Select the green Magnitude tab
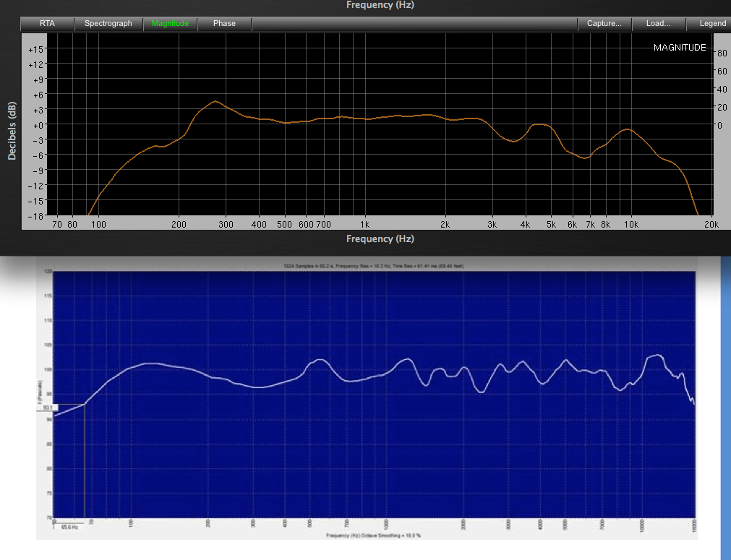The width and height of the screenshot is (731, 560). 170,24
